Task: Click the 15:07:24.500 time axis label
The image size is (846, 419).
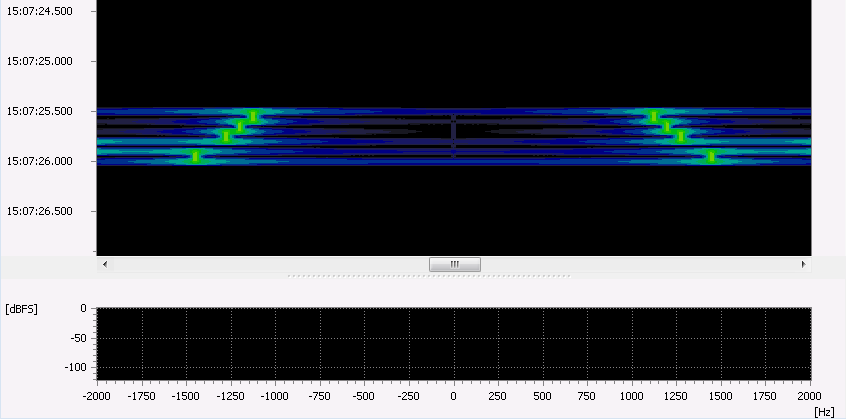Action: click(x=39, y=11)
